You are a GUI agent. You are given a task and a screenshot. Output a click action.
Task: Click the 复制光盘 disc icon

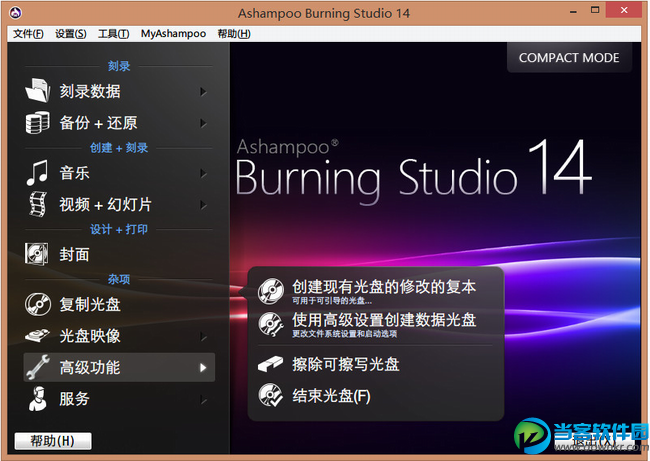click(x=38, y=304)
